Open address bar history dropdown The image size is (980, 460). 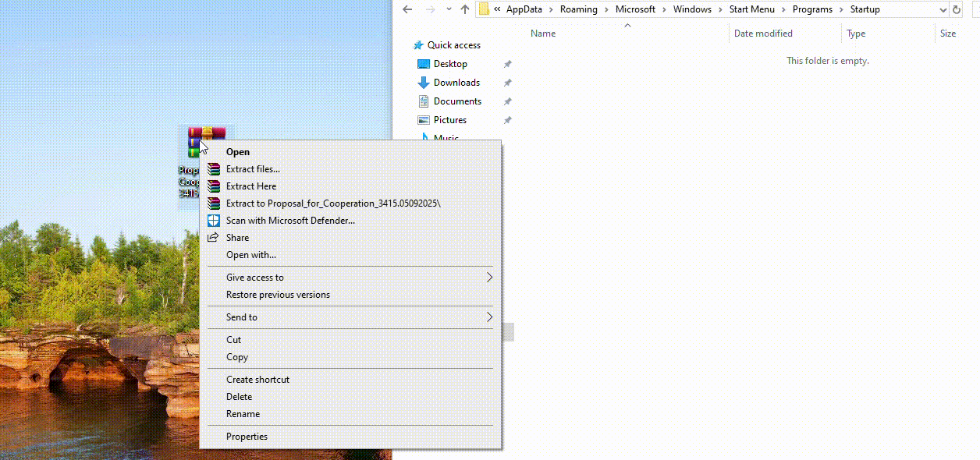(x=942, y=9)
